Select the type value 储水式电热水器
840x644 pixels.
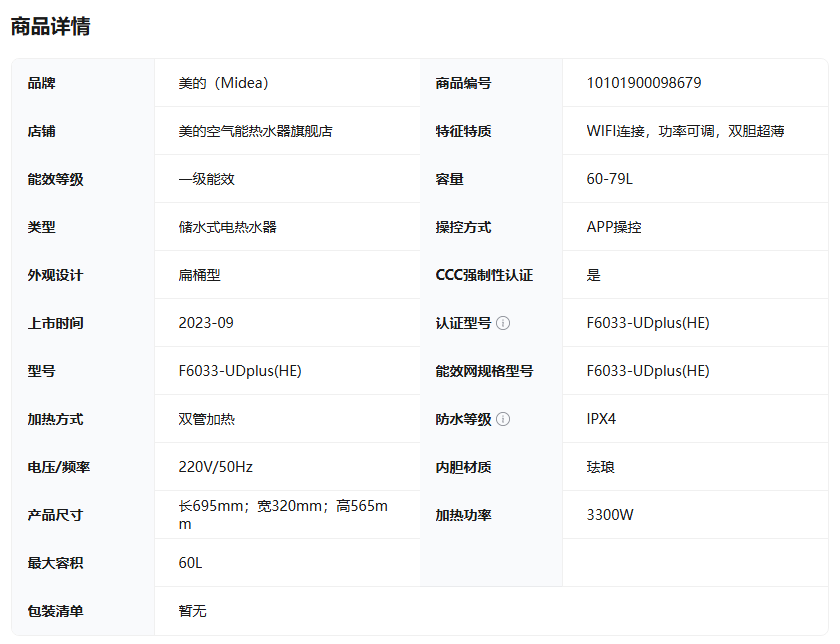(x=228, y=227)
